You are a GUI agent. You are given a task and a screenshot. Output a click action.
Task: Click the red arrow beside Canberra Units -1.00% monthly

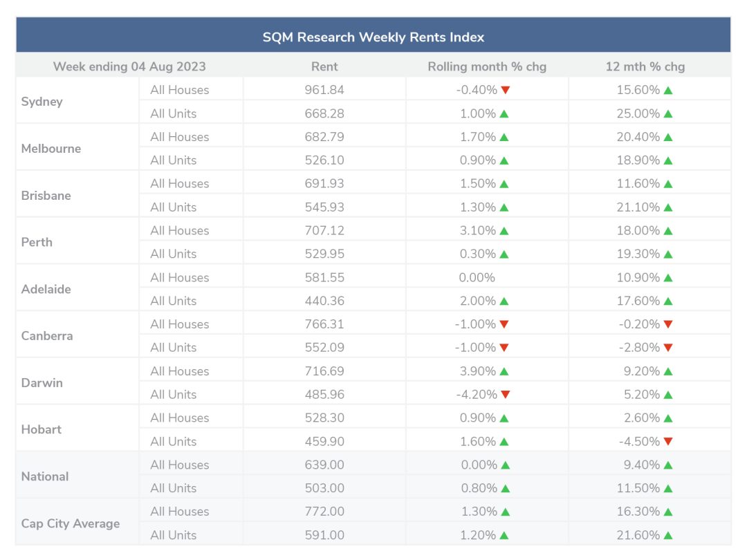click(504, 348)
